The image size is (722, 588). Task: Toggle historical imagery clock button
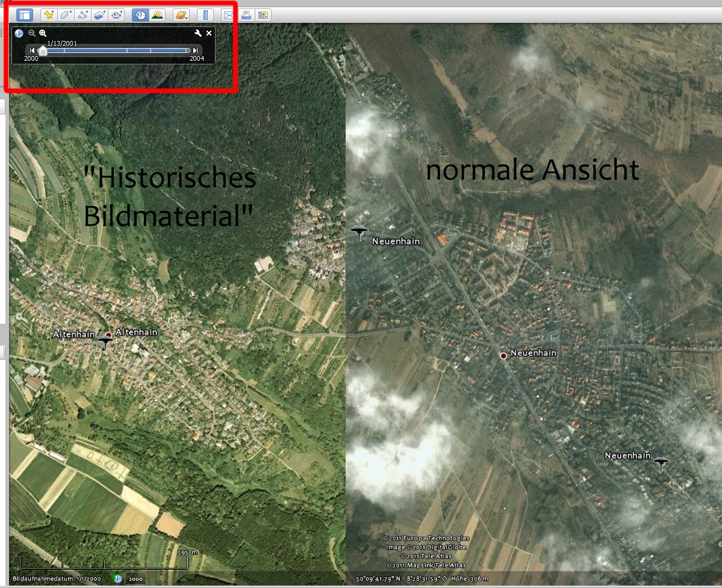pos(140,15)
